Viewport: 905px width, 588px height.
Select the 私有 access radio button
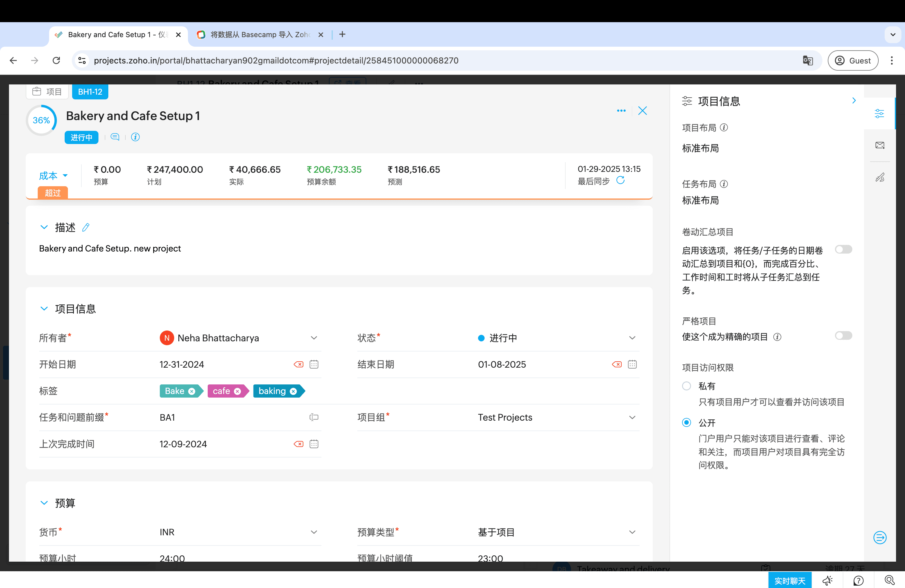coord(686,386)
